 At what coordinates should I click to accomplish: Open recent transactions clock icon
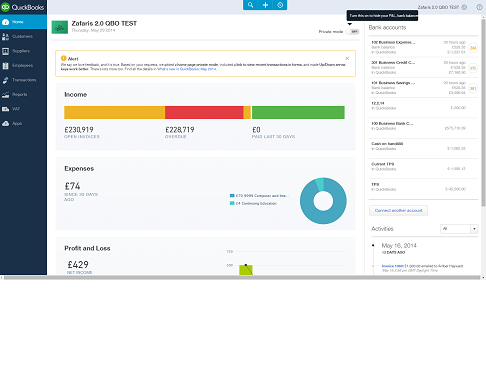[x=280, y=5]
